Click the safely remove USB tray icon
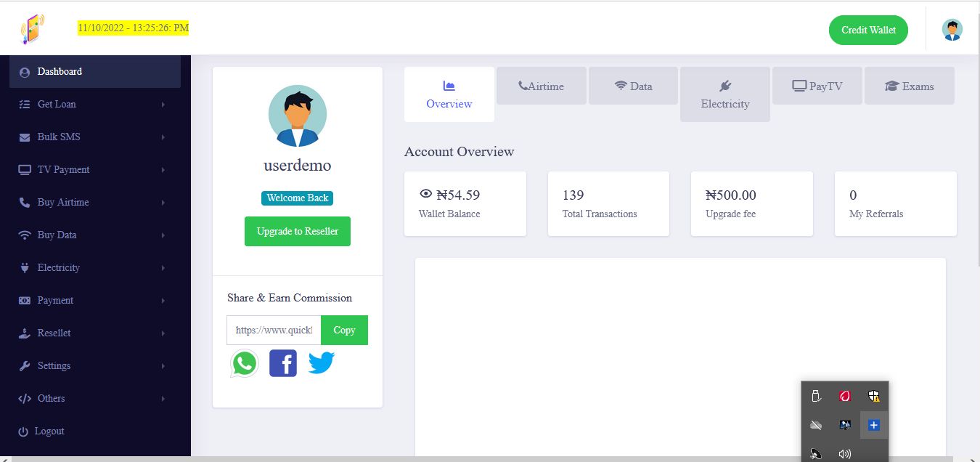 pyautogui.click(x=816, y=396)
